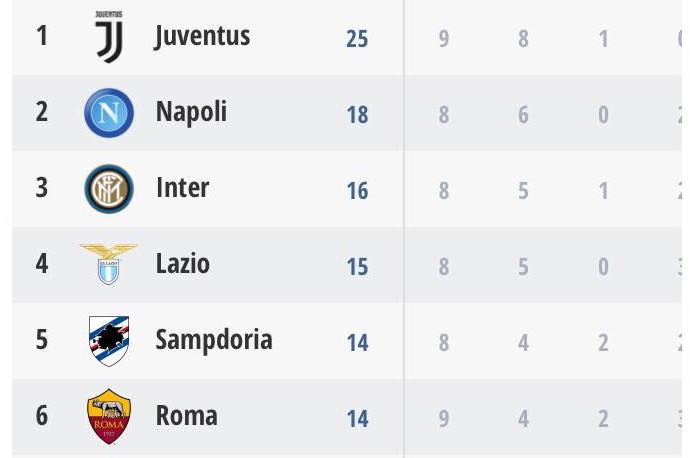Screen dimensions: 690x458
Task: Click the Inter club crest icon
Action: 108,189
